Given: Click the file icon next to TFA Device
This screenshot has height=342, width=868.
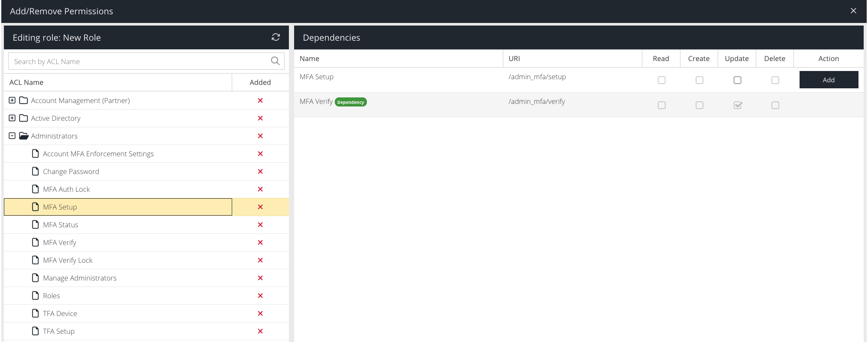Looking at the screenshot, I should (36, 313).
